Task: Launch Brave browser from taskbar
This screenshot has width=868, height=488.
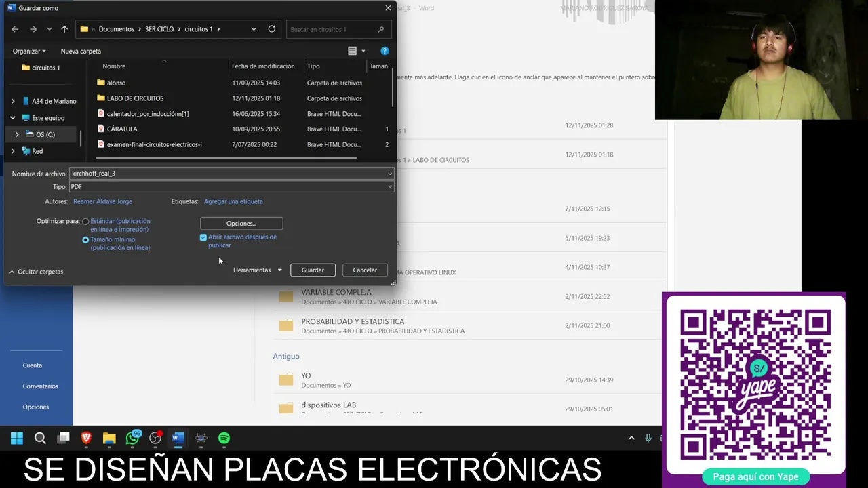Action: (86, 438)
